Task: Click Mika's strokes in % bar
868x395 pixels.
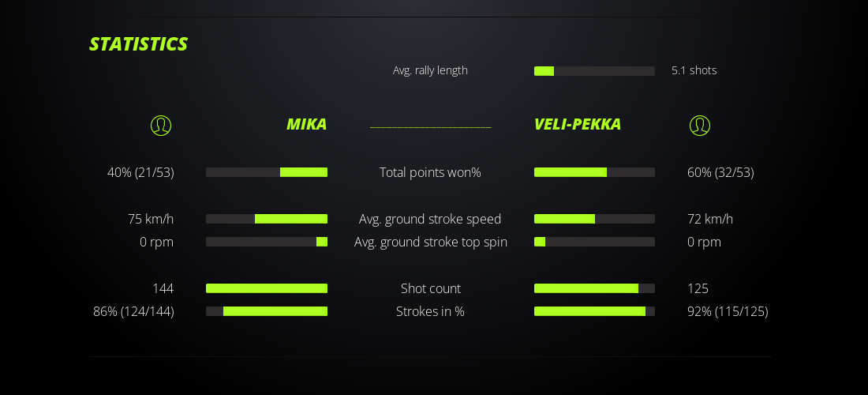Action: [x=267, y=311]
